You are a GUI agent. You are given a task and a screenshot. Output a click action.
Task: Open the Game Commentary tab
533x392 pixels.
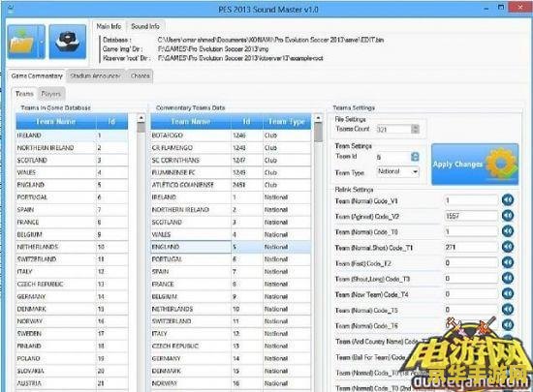[x=37, y=75]
